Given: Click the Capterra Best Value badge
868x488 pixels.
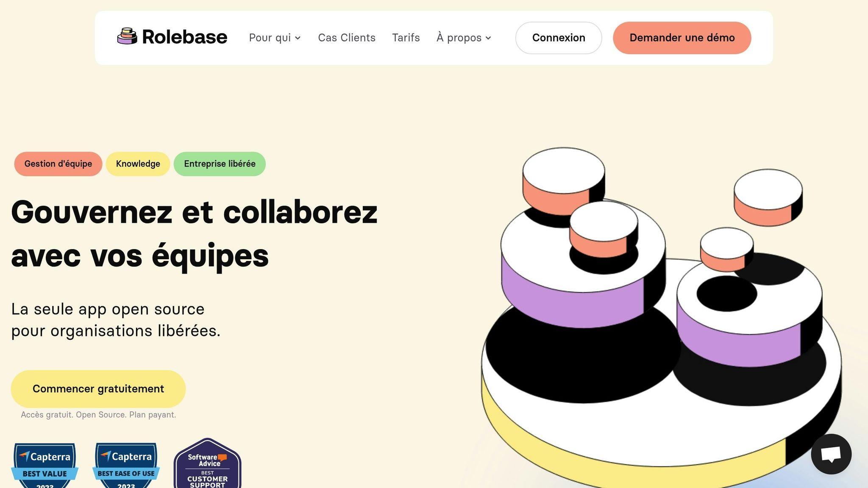Looking at the screenshot, I should [x=45, y=466].
